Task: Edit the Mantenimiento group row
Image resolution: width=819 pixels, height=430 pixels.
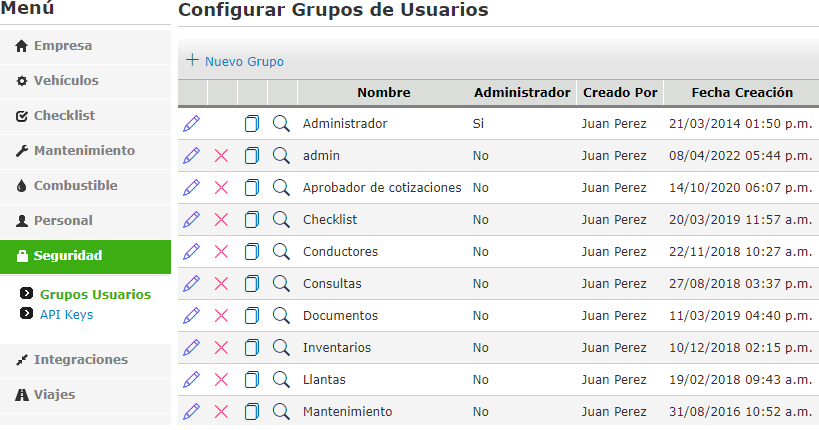Action: (192, 412)
